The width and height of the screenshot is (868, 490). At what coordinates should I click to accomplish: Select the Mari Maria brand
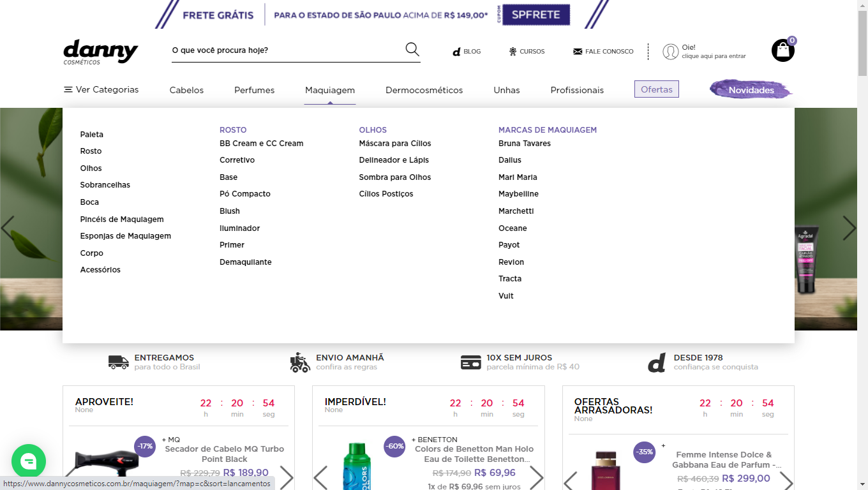coord(518,177)
